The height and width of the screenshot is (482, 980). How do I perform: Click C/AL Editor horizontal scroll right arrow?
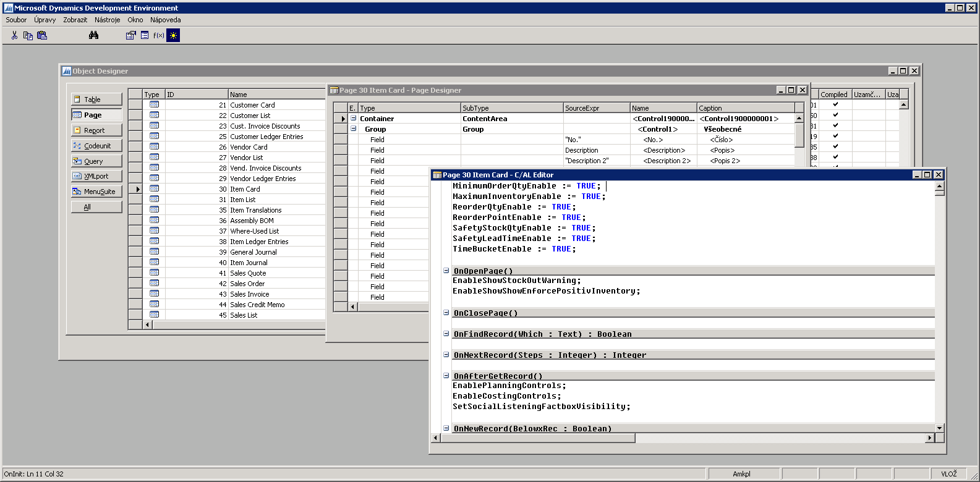(x=929, y=438)
